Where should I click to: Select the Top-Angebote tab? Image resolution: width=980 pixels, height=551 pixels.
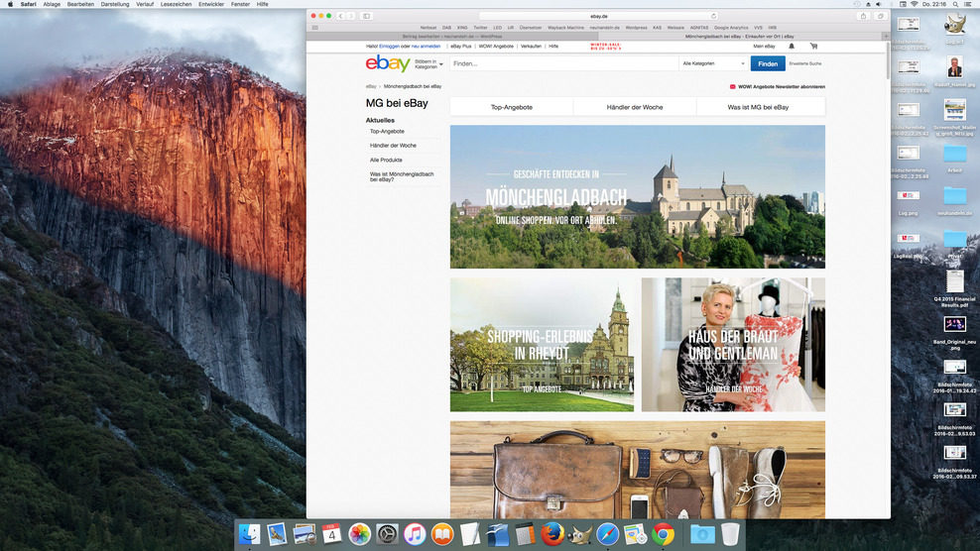(x=511, y=107)
